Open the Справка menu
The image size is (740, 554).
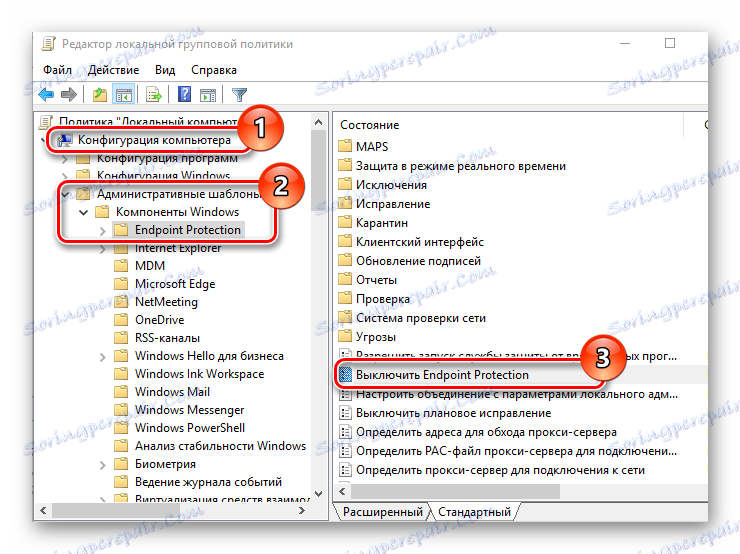tap(214, 70)
